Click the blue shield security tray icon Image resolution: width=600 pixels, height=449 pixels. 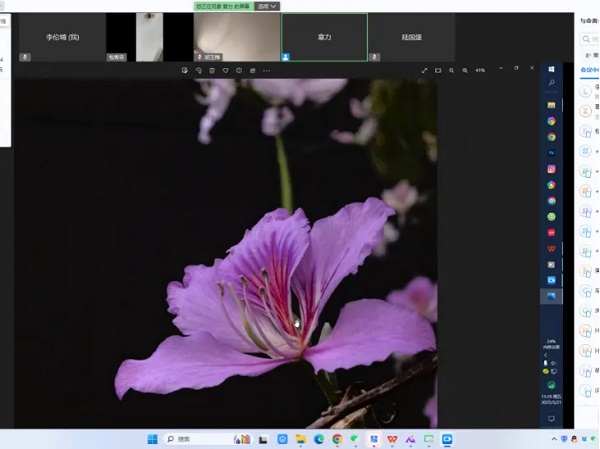(564, 439)
